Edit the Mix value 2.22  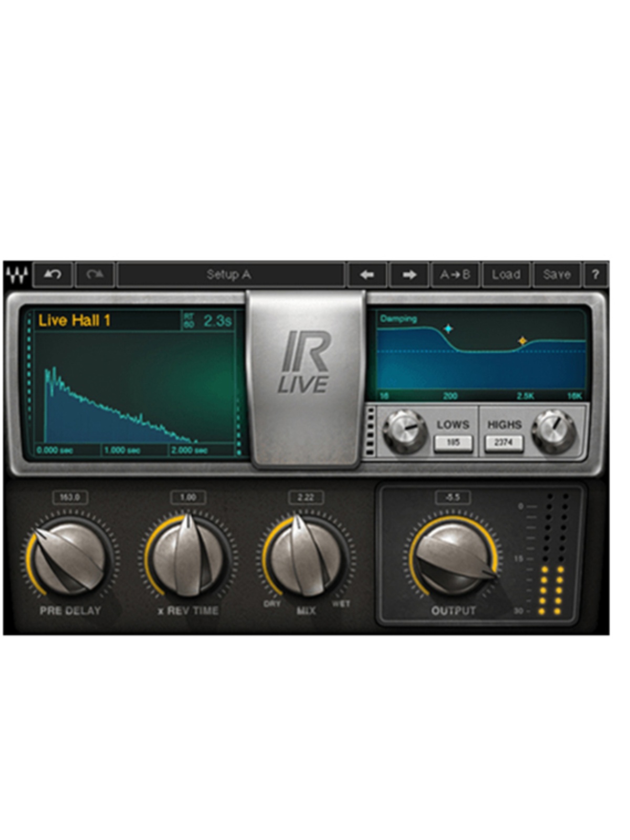pyautogui.click(x=306, y=497)
